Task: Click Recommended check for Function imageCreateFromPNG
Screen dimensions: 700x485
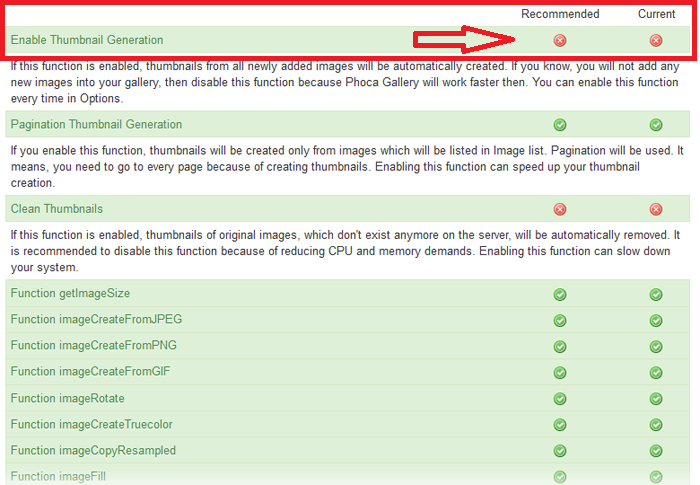Action: click(x=560, y=346)
